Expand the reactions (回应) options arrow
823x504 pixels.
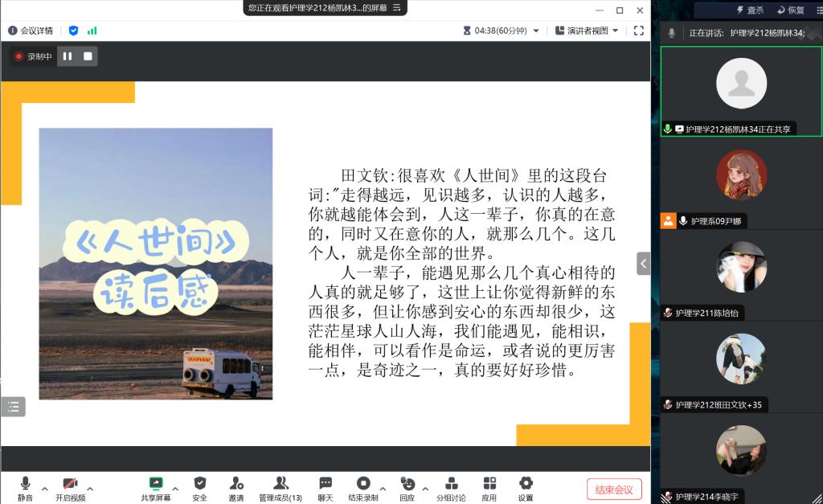pos(425,488)
